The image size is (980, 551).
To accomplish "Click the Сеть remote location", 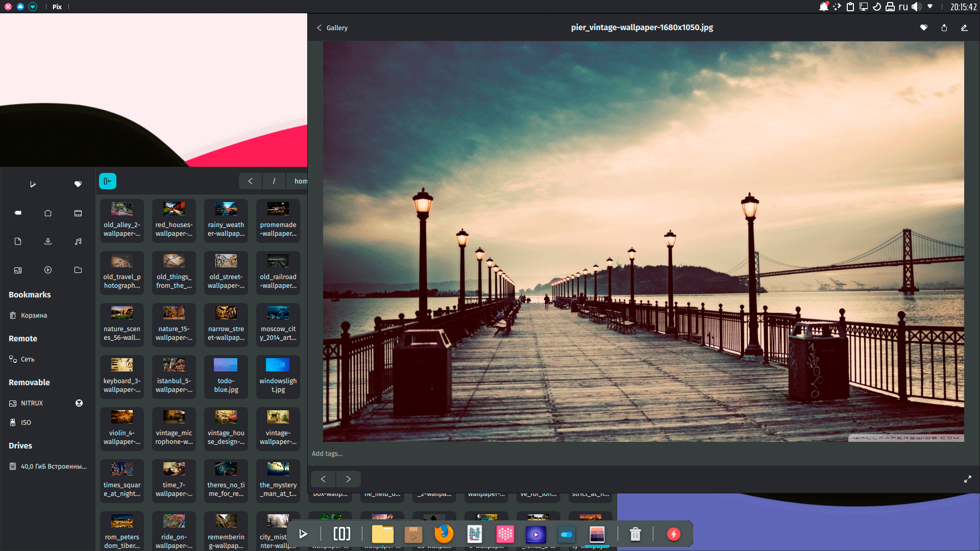I will pos(28,359).
